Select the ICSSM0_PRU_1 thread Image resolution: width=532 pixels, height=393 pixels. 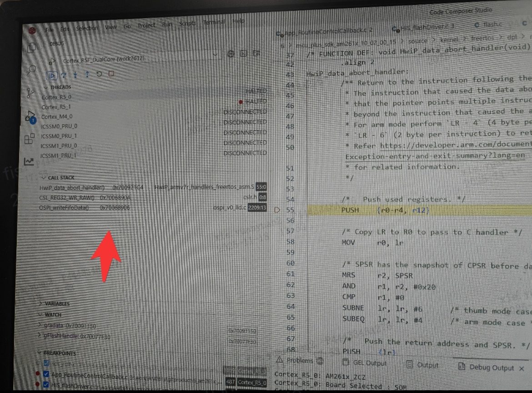click(x=154, y=135)
